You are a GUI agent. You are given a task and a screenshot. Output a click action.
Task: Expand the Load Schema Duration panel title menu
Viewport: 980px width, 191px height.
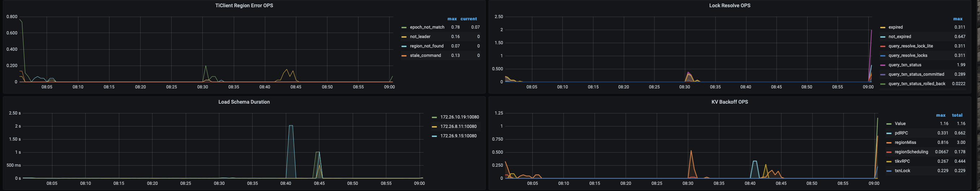click(244, 102)
